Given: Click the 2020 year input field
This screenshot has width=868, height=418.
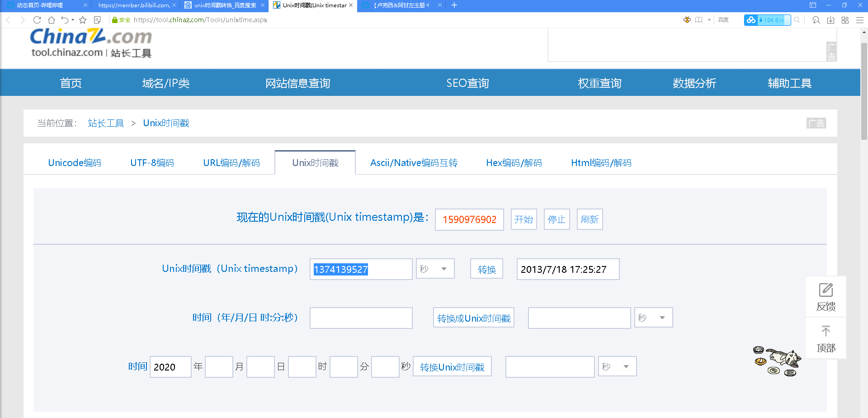Looking at the screenshot, I should tap(170, 366).
